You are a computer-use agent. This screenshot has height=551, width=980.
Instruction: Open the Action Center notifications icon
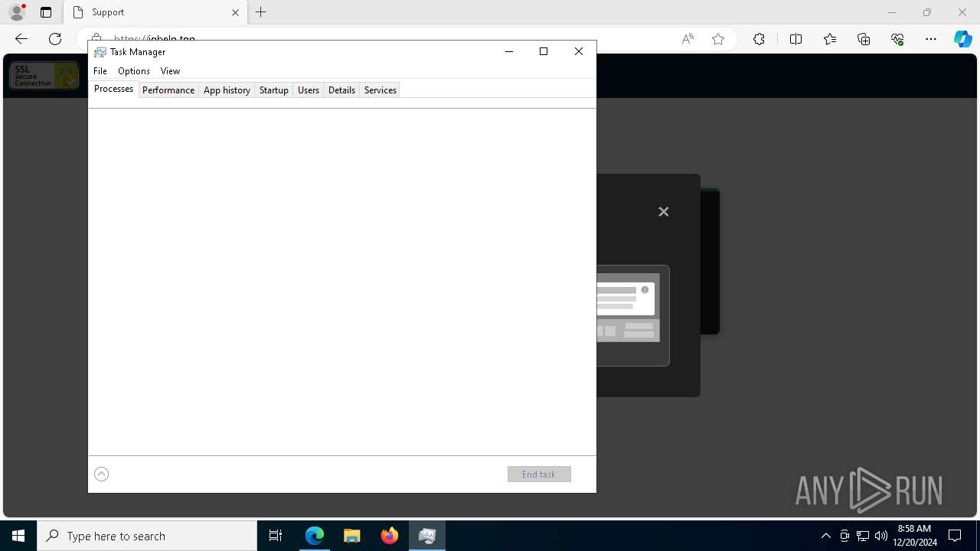[955, 536]
